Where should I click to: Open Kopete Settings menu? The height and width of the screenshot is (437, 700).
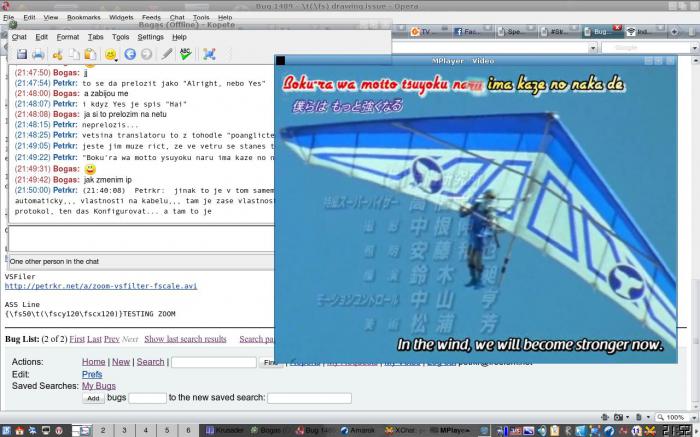150,37
